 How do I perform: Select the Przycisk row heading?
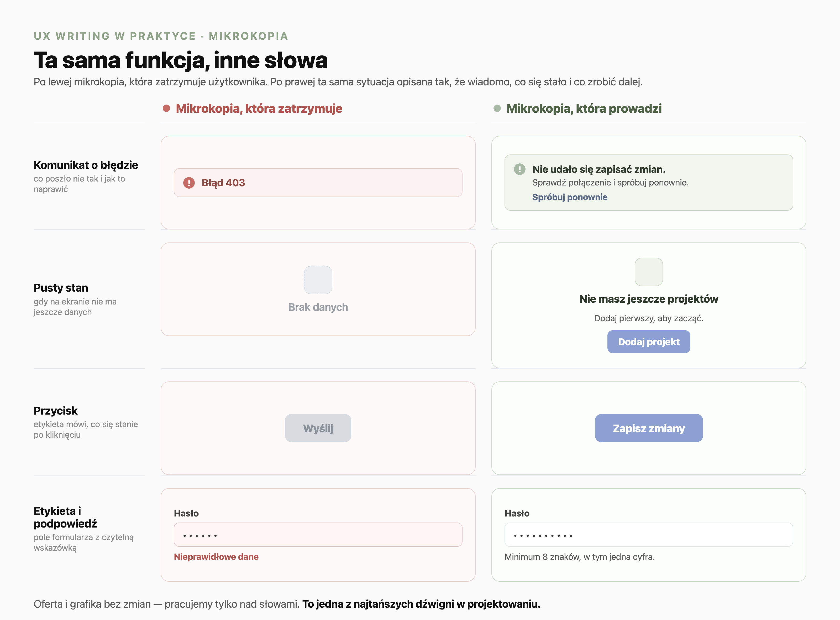click(x=55, y=411)
